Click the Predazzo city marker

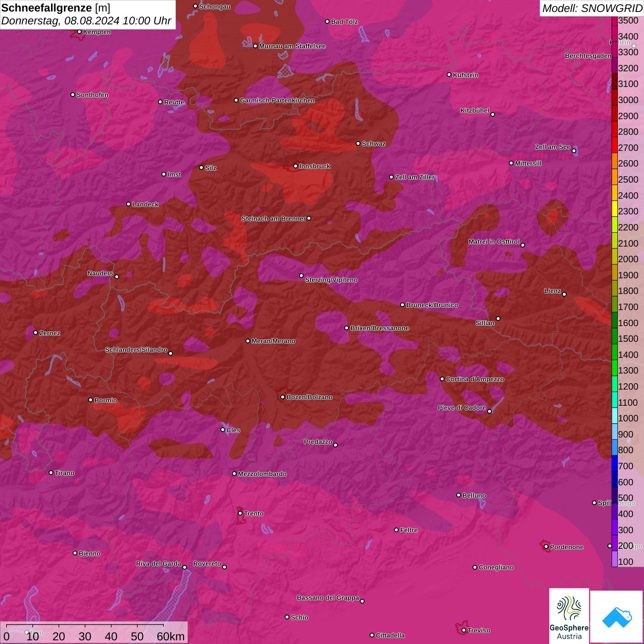pyautogui.click(x=335, y=445)
